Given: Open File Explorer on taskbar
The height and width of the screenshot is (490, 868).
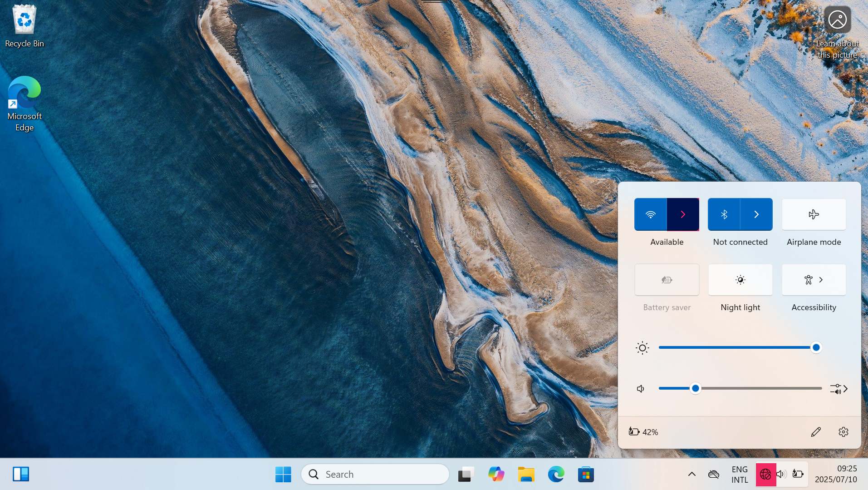Looking at the screenshot, I should point(526,475).
